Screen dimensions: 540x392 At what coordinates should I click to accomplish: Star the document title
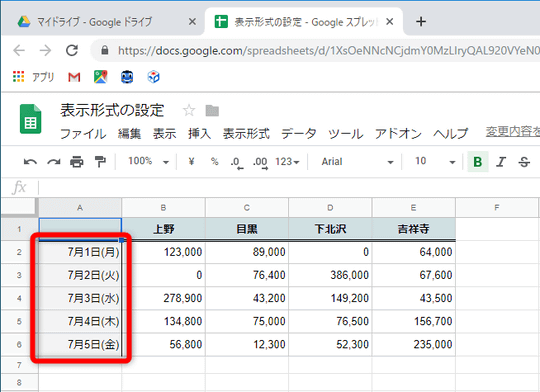pyautogui.click(x=189, y=111)
